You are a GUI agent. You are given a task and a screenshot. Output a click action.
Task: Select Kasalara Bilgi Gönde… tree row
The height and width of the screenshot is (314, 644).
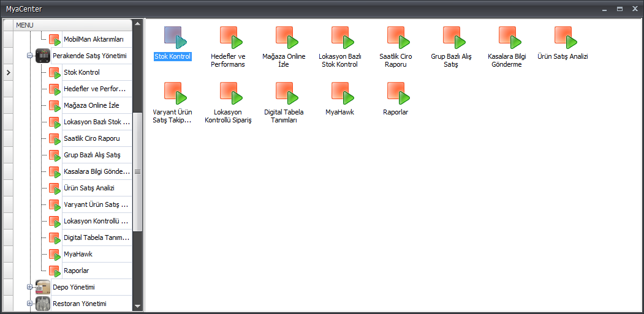click(x=97, y=171)
